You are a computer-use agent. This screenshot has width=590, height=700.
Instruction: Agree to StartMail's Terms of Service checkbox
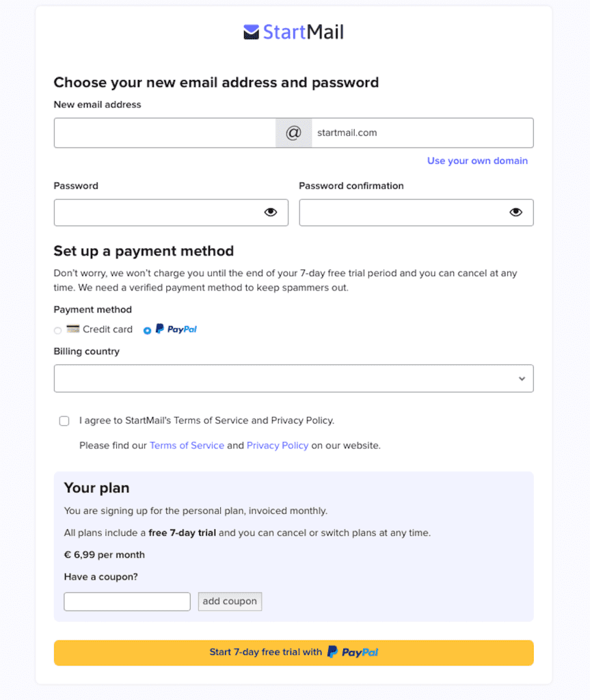pyautogui.click(x=64, y=420)
